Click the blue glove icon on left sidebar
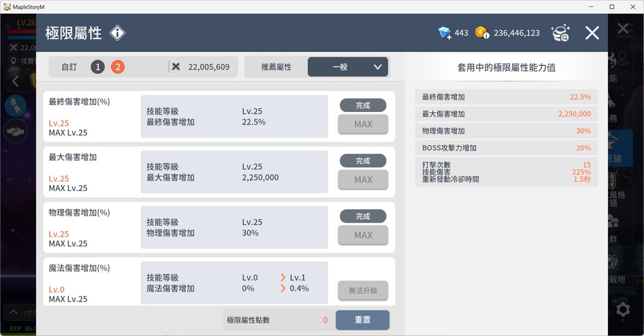 [x=16, y=105]
